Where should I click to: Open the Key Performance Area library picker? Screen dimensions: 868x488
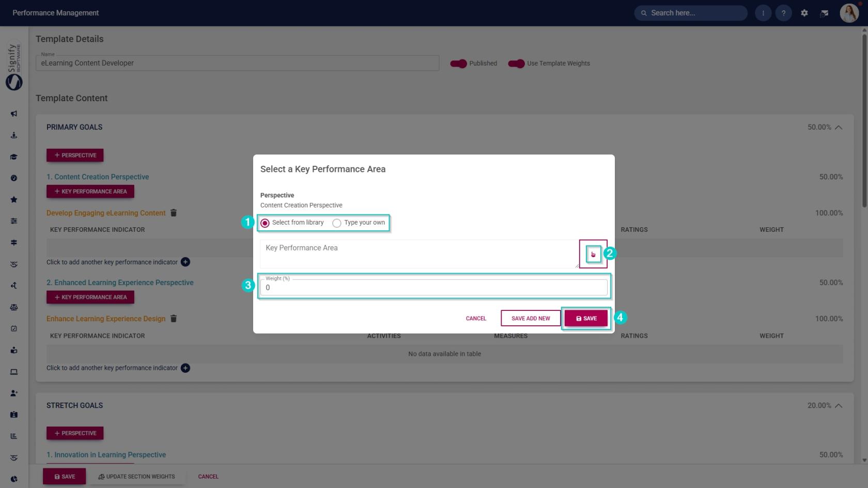click(x=593, y=254)
